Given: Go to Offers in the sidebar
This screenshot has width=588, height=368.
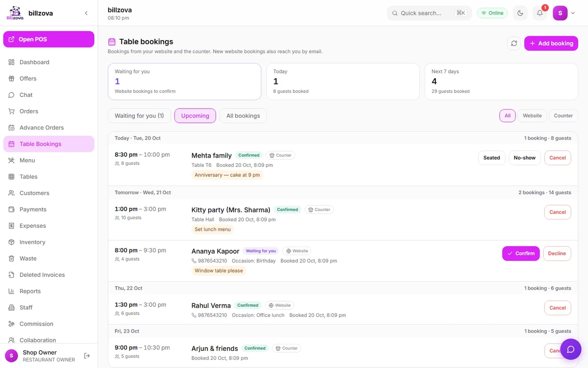Looking at the screenshot, I should (49, 79).
